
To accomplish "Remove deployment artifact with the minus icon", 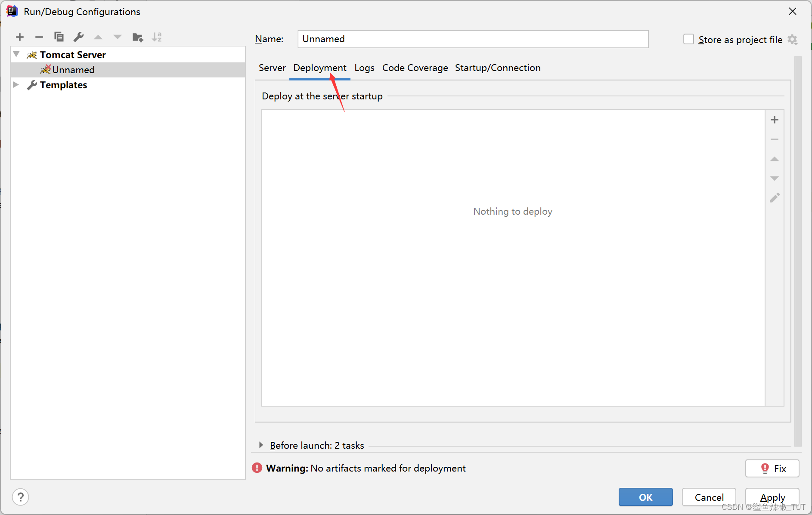I will coord(775,139).
